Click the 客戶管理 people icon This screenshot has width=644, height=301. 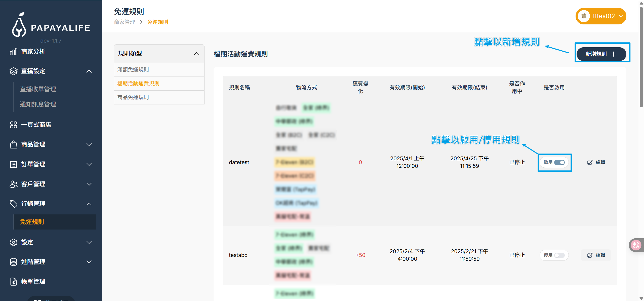(14, 184)
